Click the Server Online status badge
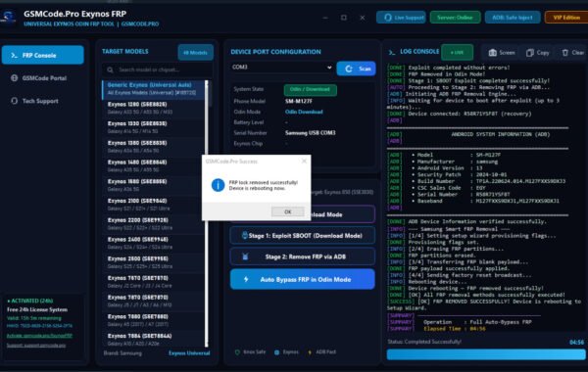This screenshot has width=588, height=372. [455, 18]
